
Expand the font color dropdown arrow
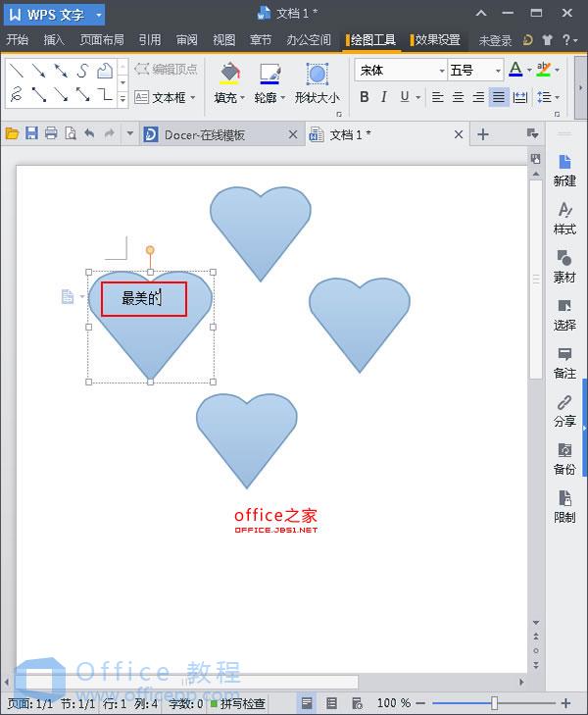tap(529, 71)
